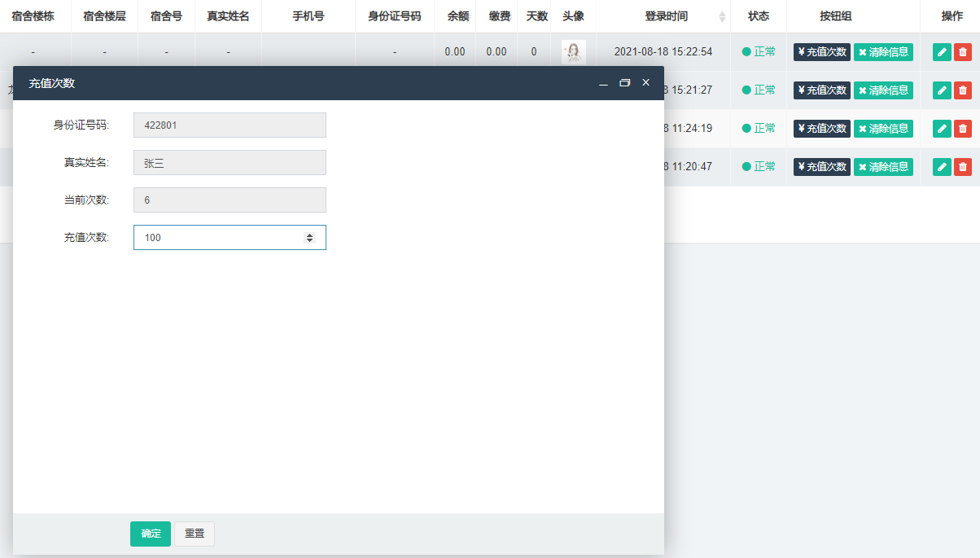Open the avatar thumbnail in first row
This screenshot has width=980, height=558.
pyautogui.click(x=574, y=52)
